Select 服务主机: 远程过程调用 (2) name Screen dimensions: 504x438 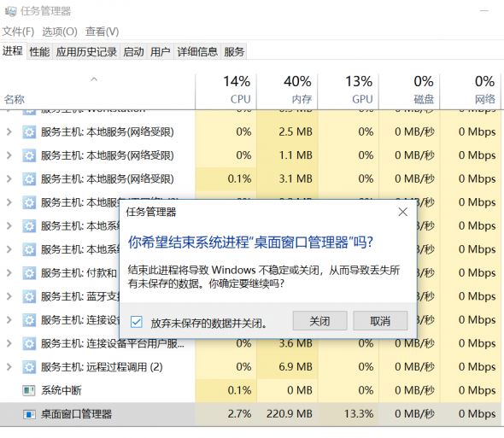pos(102,367)
